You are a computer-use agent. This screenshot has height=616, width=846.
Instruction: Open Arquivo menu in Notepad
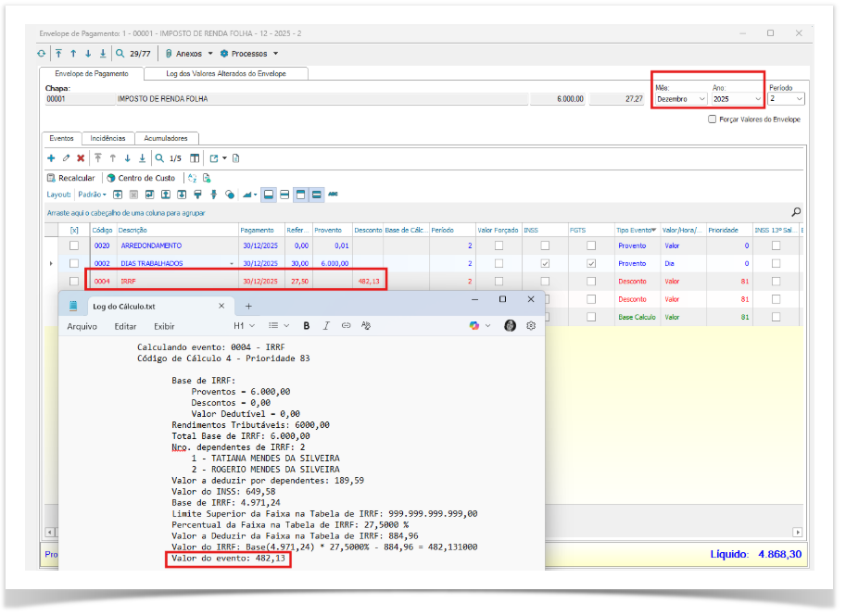tap(82, 326)
